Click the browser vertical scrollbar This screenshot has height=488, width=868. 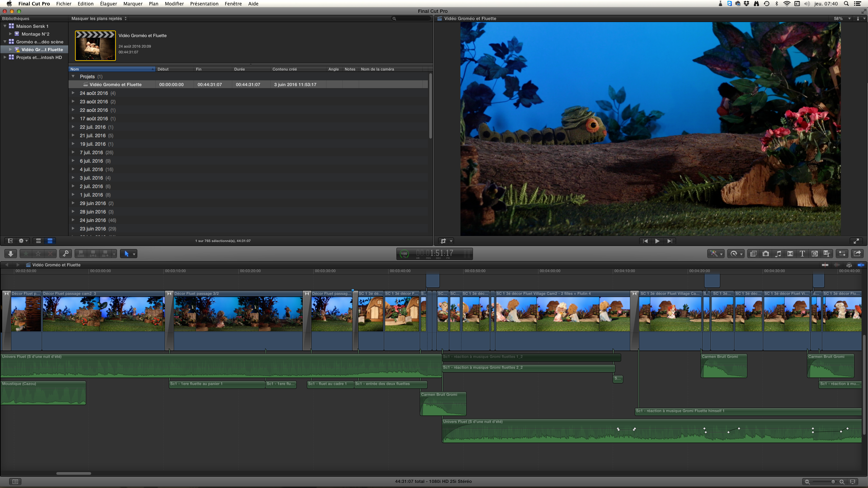tap(430, 106)
